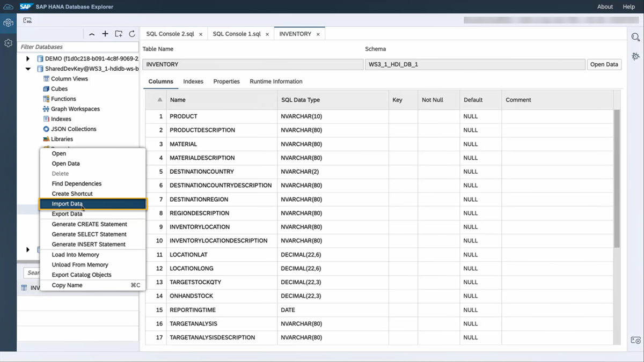Select Generate CREATE Statement
This screenshot has height=362, width=644.
[92, 224]
